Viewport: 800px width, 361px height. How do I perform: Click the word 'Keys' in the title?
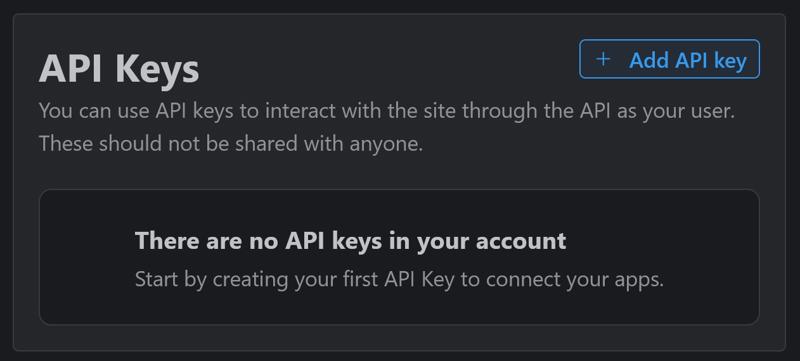point(157,70)
